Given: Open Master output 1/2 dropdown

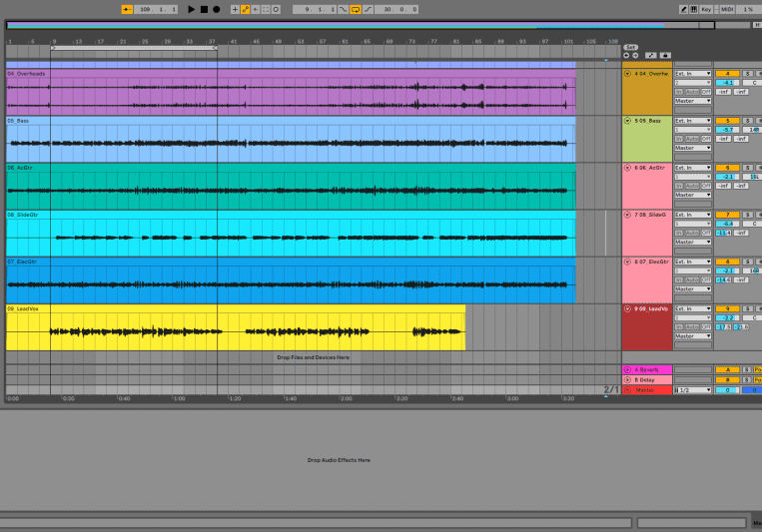Looking at the screenshot, I should click(x=693, y=390).
